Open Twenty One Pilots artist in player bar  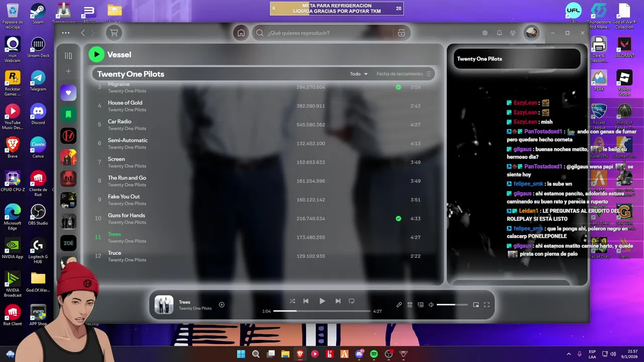(x=195, y=308)
